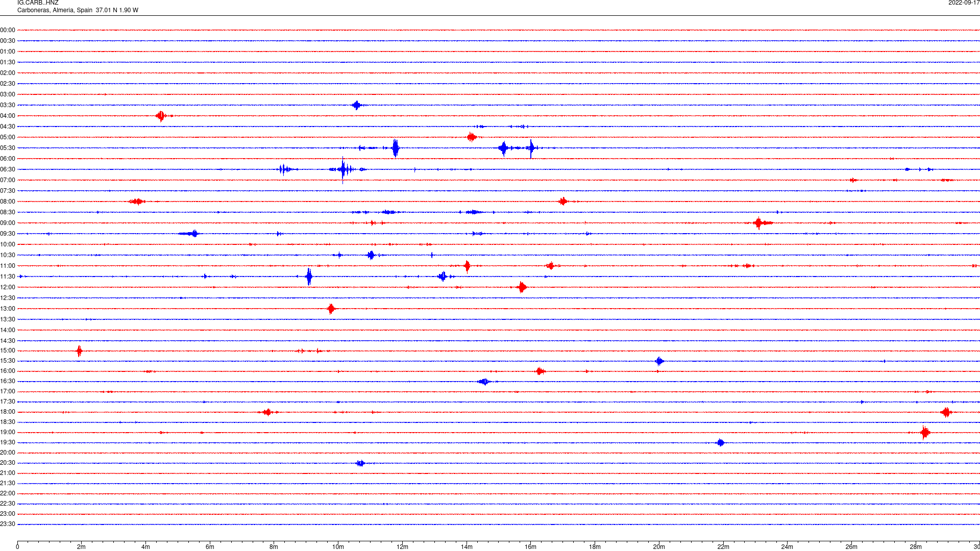This screenshot has height=551, width=980.
Task: Click the 23:30 time row label
Action: 8,524
